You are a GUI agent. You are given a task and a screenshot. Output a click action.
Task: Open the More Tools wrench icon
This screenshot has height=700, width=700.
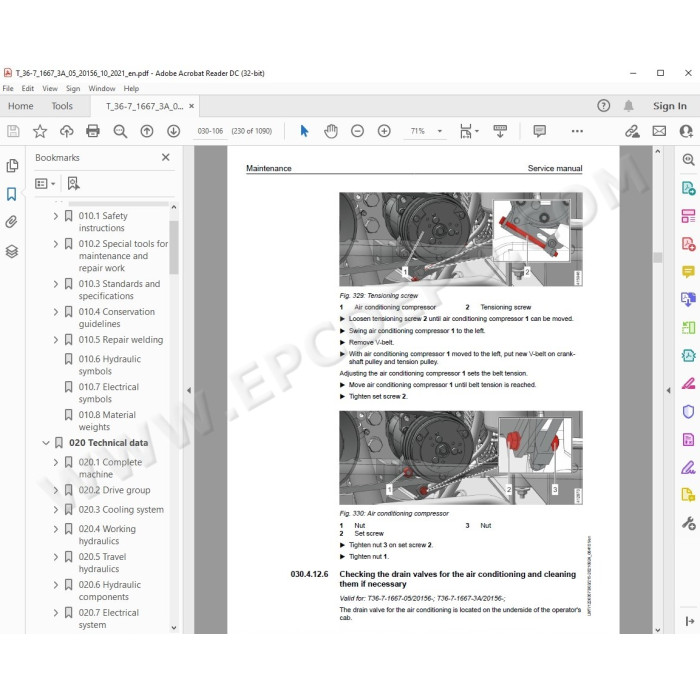click(x=688, y=523)
